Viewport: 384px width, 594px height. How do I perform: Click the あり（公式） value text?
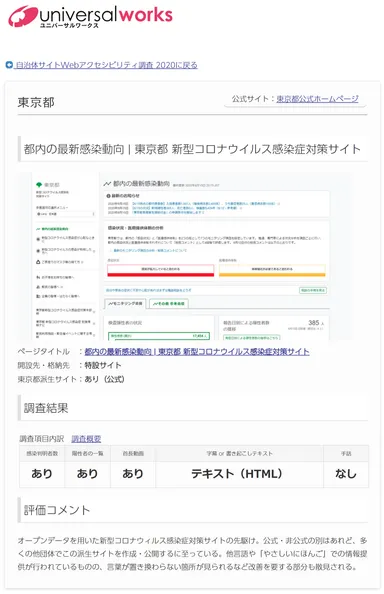tap(105, 379)
